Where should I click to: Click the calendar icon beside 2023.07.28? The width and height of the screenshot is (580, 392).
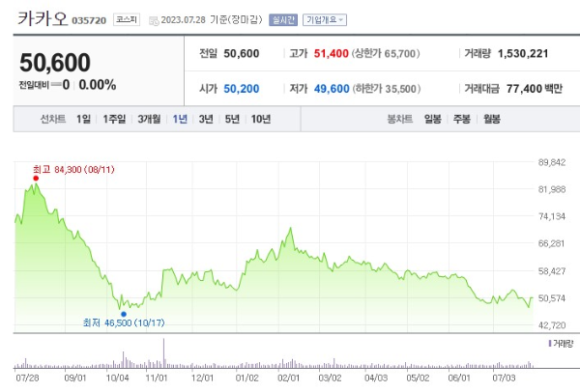point(154,20)
